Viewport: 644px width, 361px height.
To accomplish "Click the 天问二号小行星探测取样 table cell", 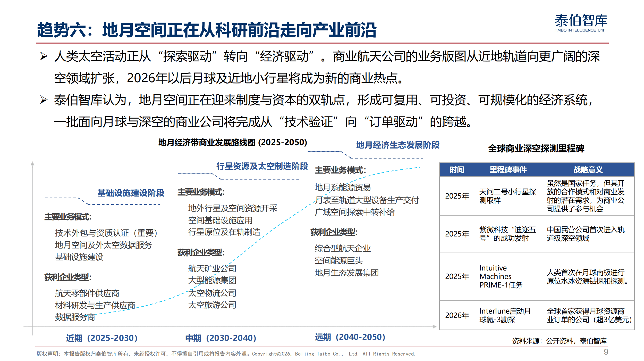I will point(507,196).
